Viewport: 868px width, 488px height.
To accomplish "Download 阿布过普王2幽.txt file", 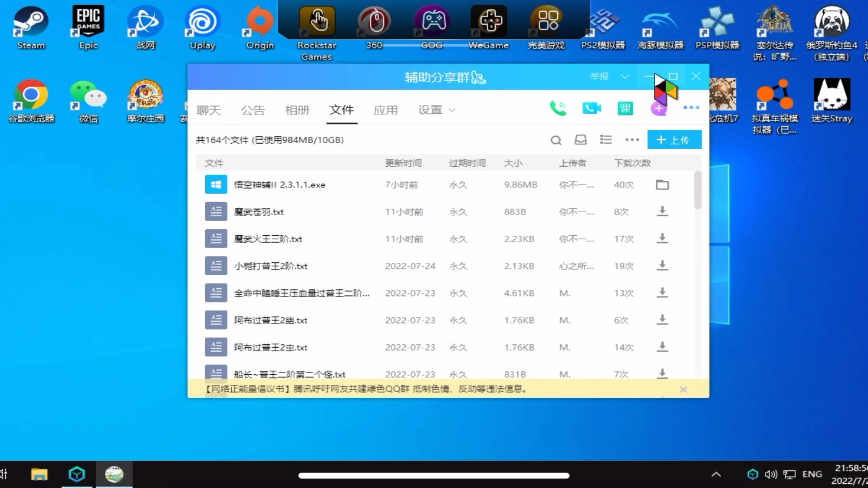I will click(662, 320).
